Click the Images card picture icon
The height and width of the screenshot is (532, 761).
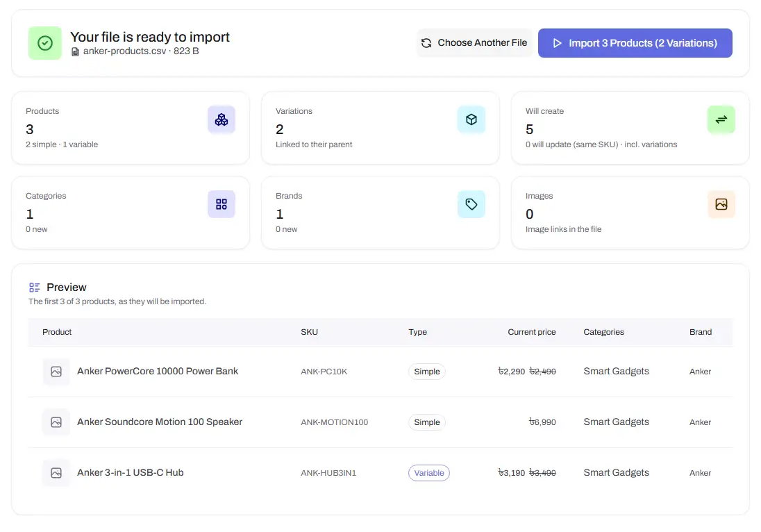coord(721,204)
